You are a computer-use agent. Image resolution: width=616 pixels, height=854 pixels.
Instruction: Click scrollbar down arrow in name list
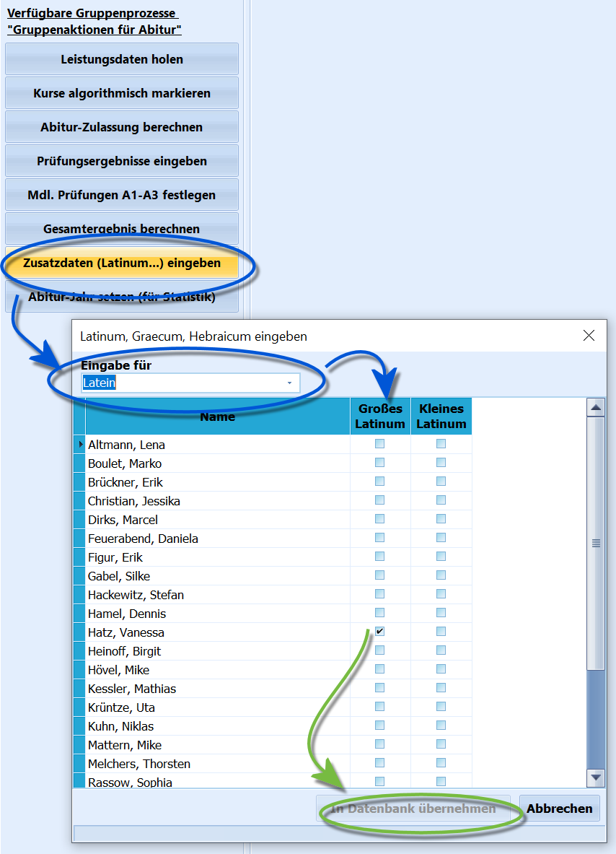(x=596, y=777)
